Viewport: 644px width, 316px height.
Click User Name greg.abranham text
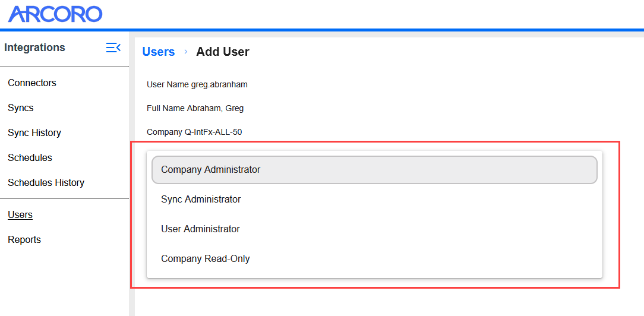point(197,85)
